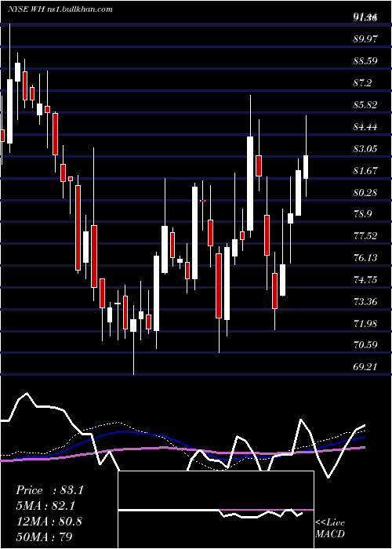Click the 78.9 price axis label
This screenshot has height=549, width=392.
coord(363,214)
